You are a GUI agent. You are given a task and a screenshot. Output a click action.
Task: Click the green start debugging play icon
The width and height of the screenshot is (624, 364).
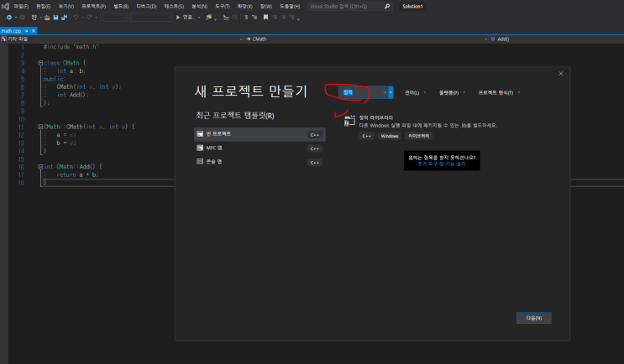click(178, 18)
